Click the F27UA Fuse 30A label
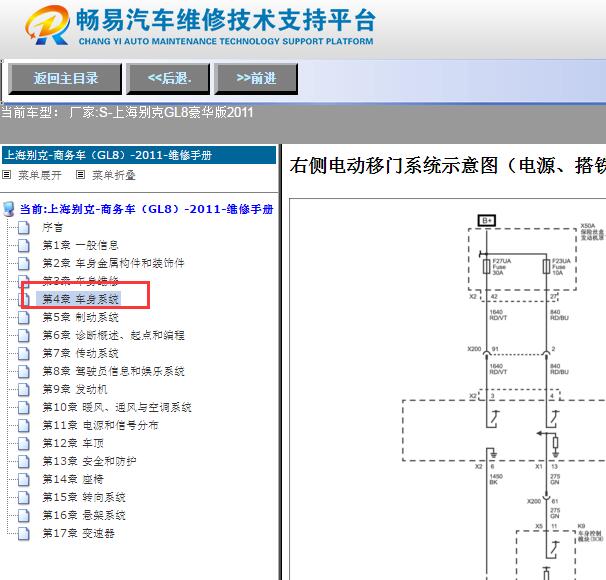606x580 pixels. pyautogui.click(x=502, y=267)
